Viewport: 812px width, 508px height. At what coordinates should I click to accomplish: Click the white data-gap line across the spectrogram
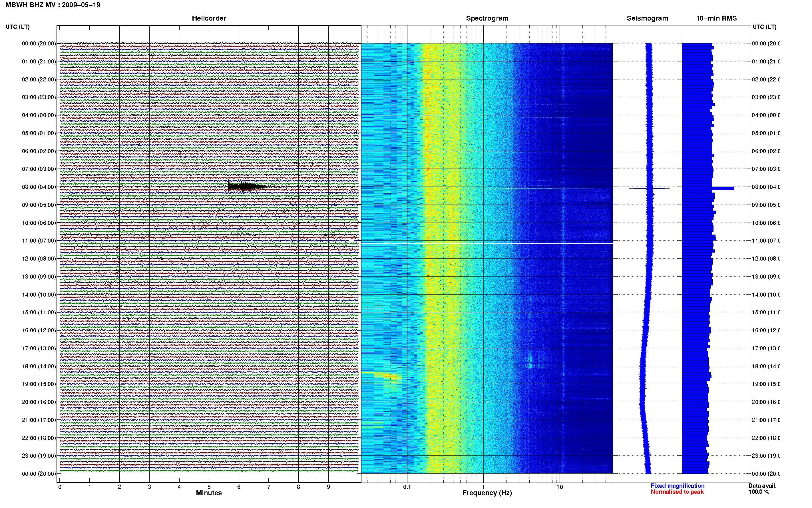pyautogui.click(x=487, y=243)
